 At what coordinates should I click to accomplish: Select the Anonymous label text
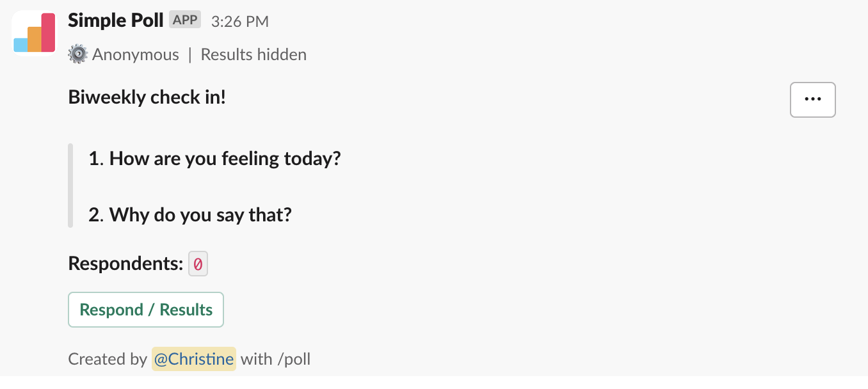pyautogui.click(x=136, y=55)
